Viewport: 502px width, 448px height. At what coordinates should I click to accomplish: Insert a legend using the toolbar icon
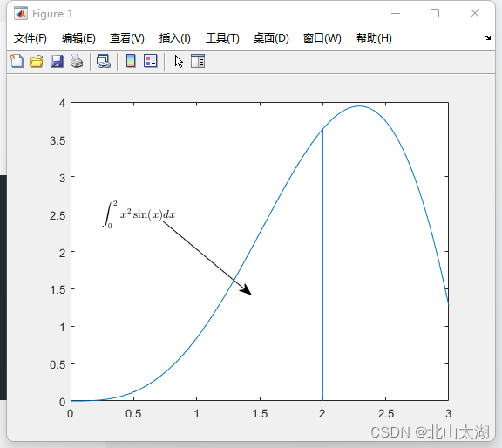click(x=151, y=61)
